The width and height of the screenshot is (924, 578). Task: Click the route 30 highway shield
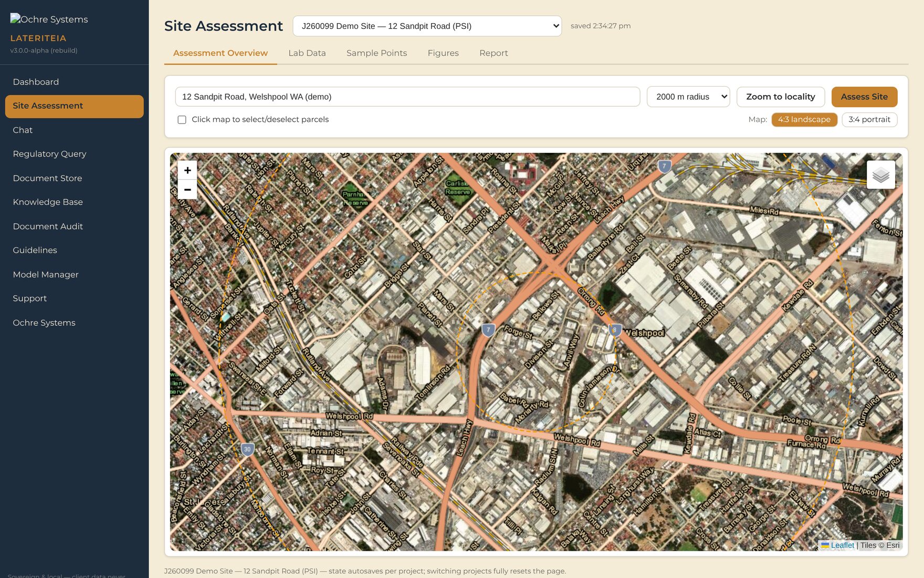247,449
